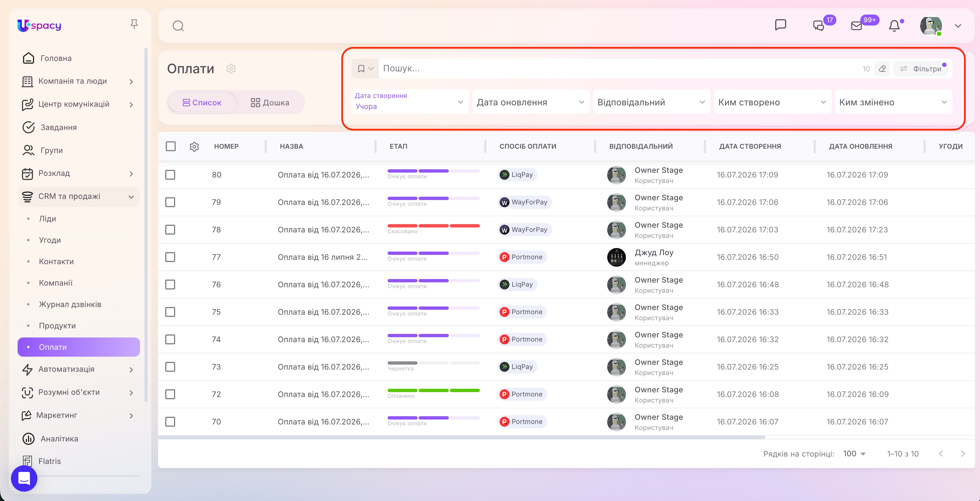
Task: Open the chat bubble icon in header
Action: pos(780,25)
